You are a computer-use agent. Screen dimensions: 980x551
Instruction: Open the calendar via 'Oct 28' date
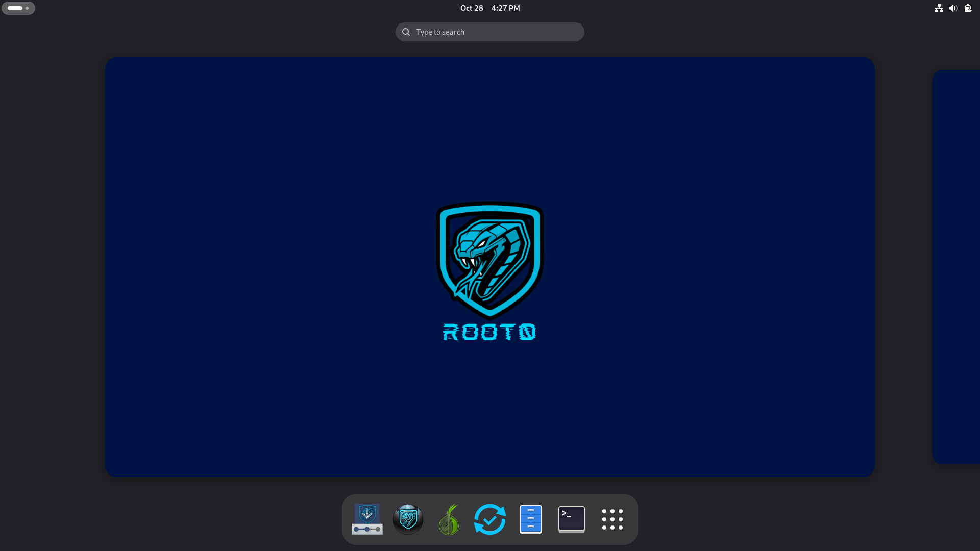click(x=471, y=8)
